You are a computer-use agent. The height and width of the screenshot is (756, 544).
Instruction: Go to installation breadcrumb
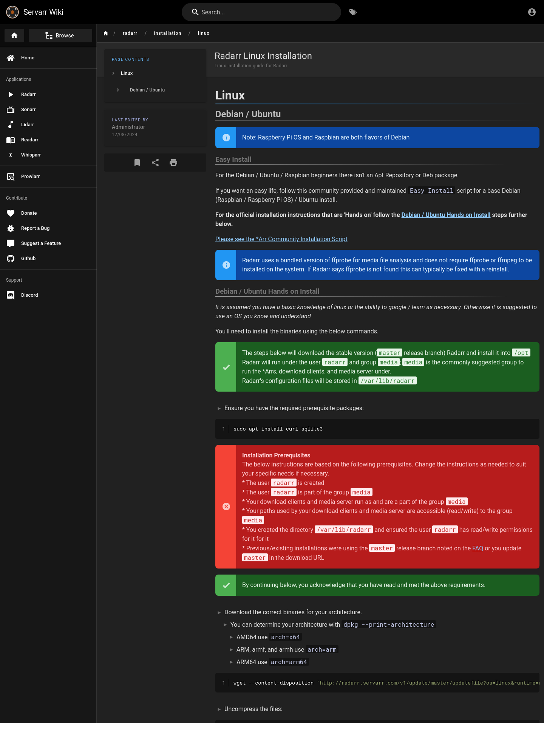pos(167,33)
